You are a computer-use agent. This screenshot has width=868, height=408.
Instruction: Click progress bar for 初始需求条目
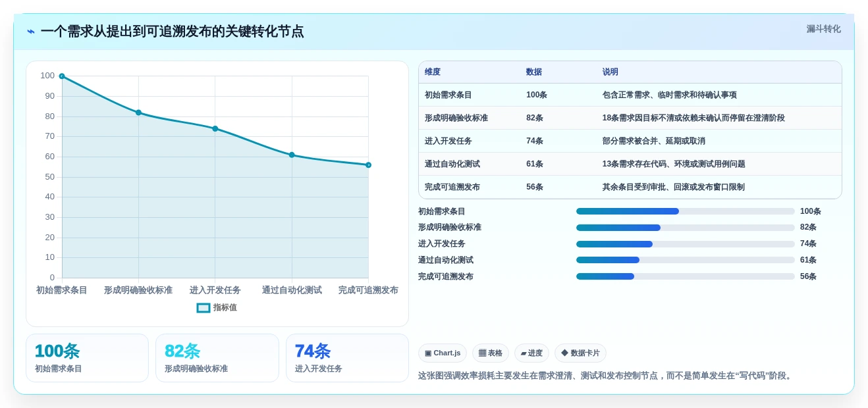pos(686,211)
